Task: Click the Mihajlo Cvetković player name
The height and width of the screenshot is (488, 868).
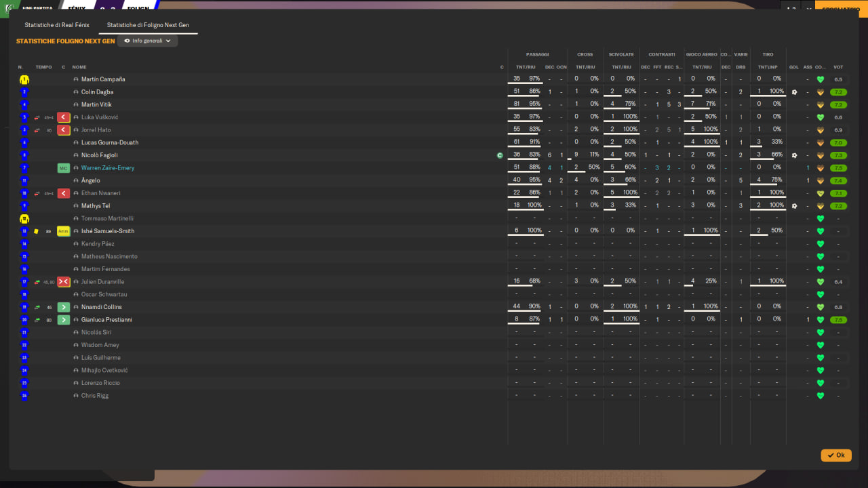Action: click(104, 371)
